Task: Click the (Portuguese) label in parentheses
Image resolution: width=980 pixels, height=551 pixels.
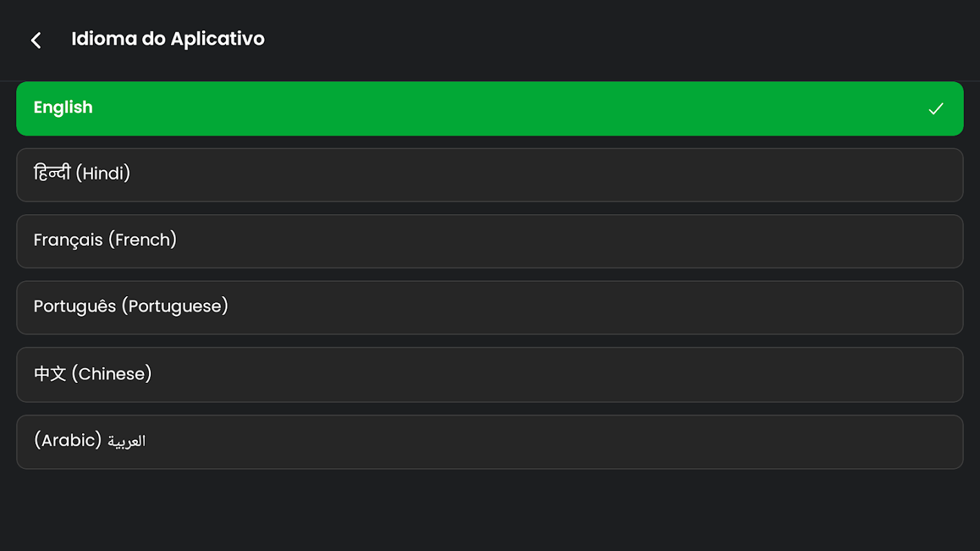Action: [175, 306]
